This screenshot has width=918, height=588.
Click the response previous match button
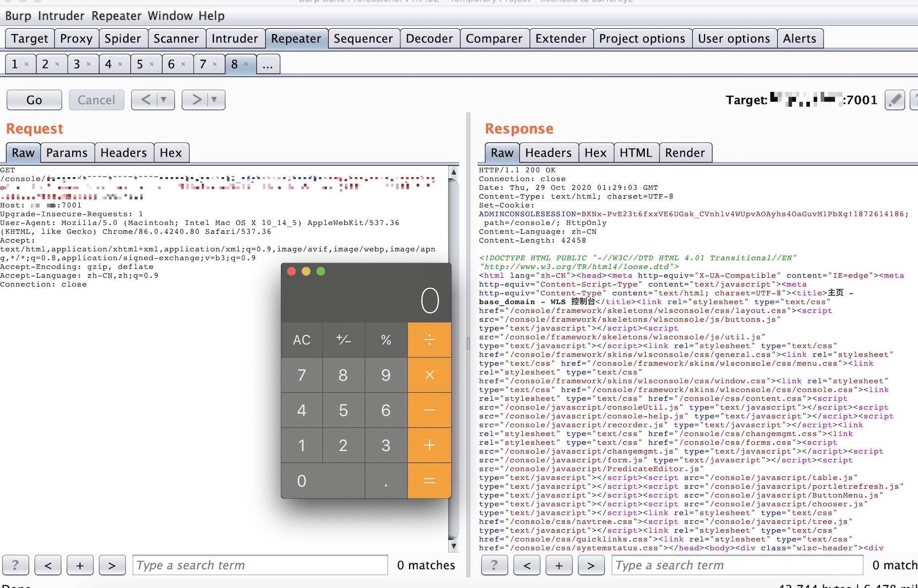point(527,565)
